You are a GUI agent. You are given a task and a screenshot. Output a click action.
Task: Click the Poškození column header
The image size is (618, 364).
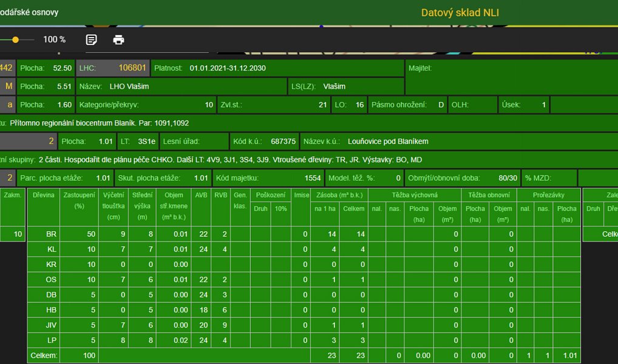pyautogui.click(x=271, y=195)
